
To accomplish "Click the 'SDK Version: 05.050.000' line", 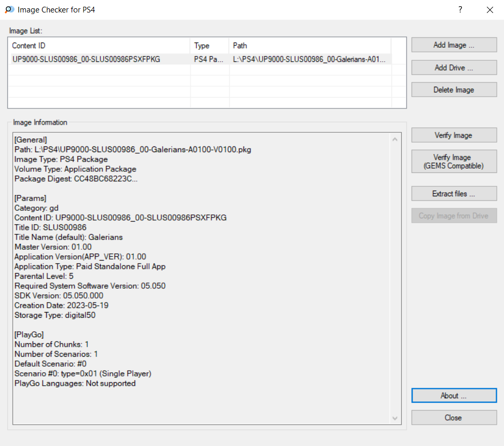I will [59, 295].
